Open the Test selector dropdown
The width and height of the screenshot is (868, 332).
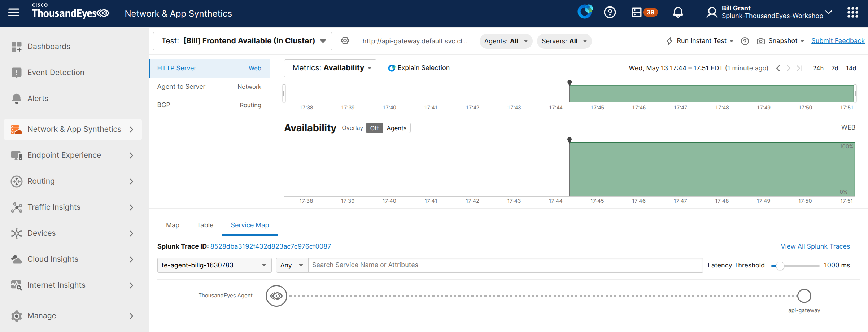click(243, 41)
